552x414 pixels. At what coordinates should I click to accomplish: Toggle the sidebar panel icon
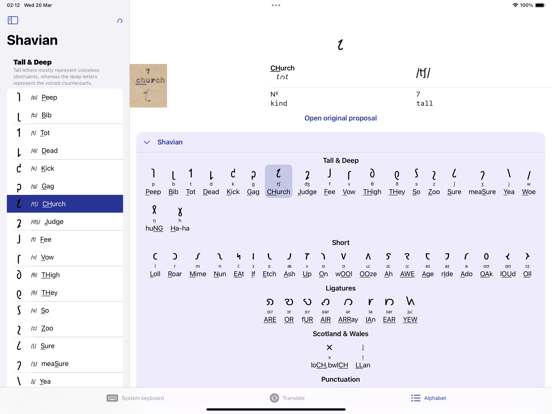pyautogui.click(x=13, y=20)
